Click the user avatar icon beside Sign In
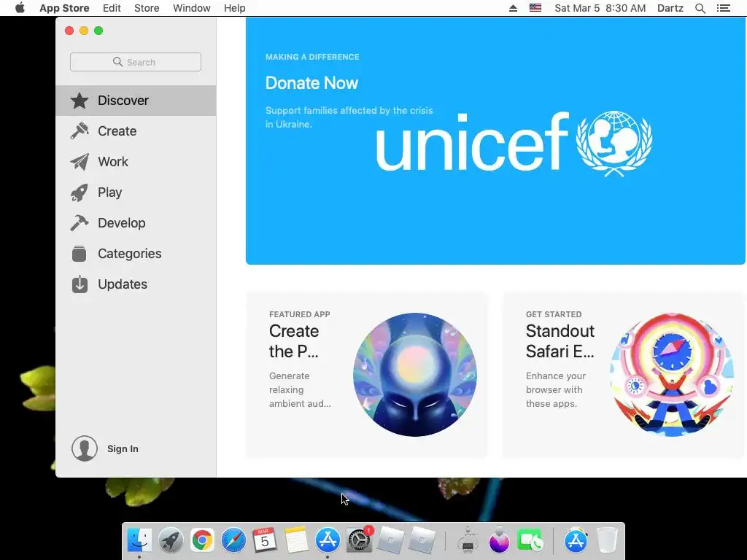The image size is (747, 560). (85, 448)
